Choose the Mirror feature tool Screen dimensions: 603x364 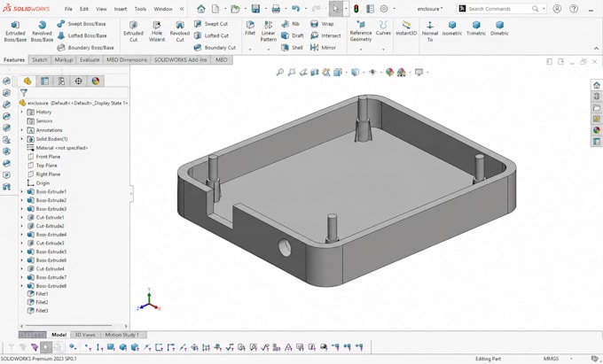click(x=323, y=48)
